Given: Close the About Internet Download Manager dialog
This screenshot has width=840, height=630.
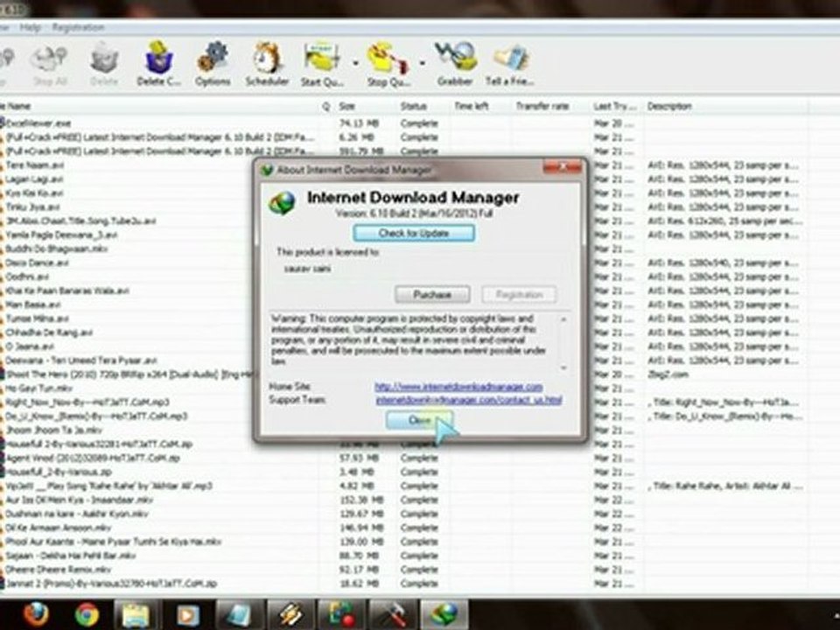Looking at the screenshot, I should (x=562, y=168).
